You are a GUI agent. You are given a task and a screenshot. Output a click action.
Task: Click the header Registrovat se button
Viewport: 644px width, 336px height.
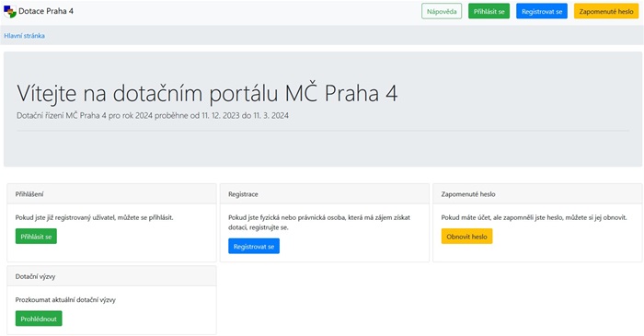point(542,11)
